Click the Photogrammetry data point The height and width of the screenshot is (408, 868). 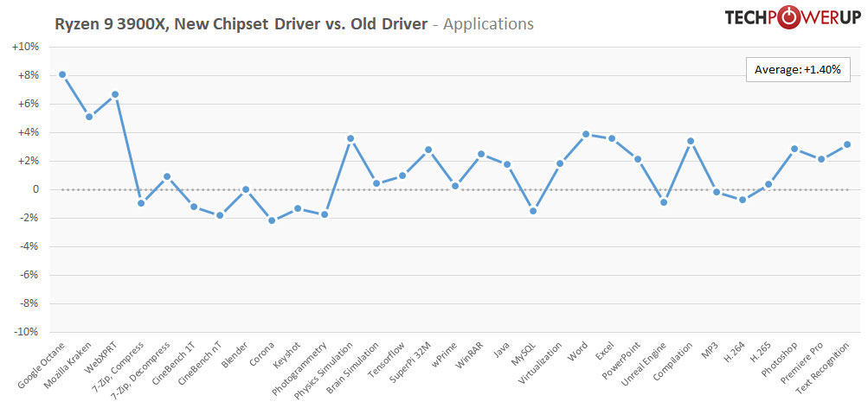pyautogui.click(x=325, y=214)
